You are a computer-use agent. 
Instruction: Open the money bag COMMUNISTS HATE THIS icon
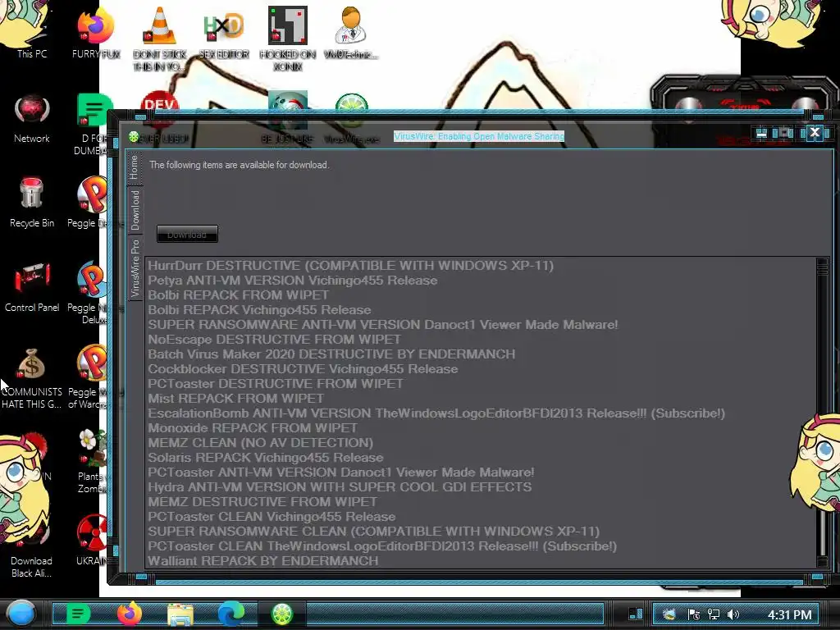click(32, 377)
